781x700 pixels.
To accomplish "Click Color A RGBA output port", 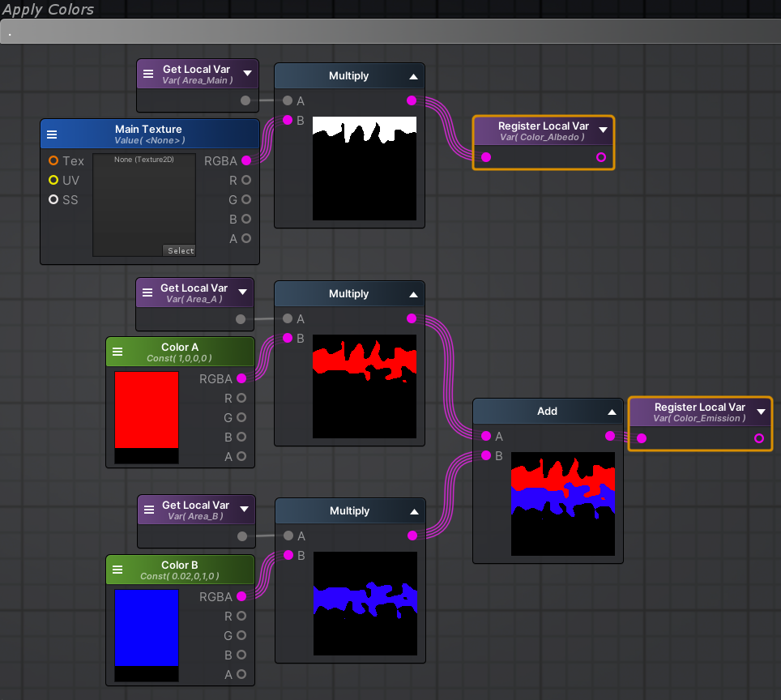I will pos(241,378).
